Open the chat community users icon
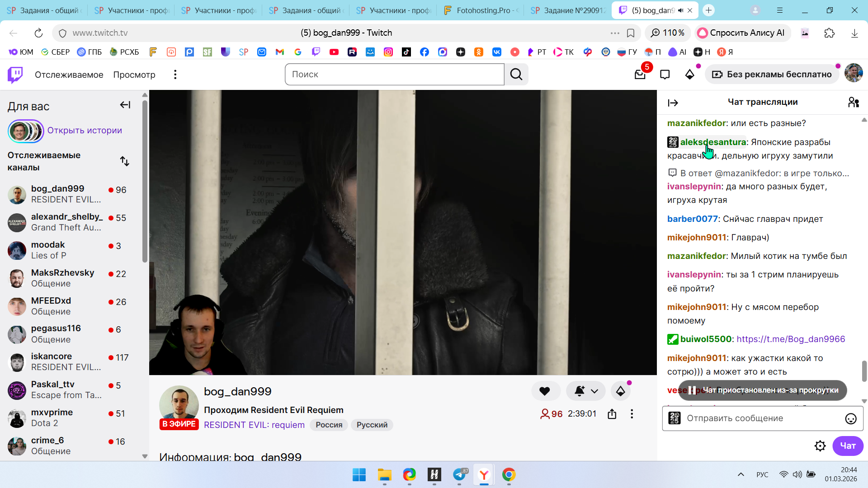 (x=853, y=103)
